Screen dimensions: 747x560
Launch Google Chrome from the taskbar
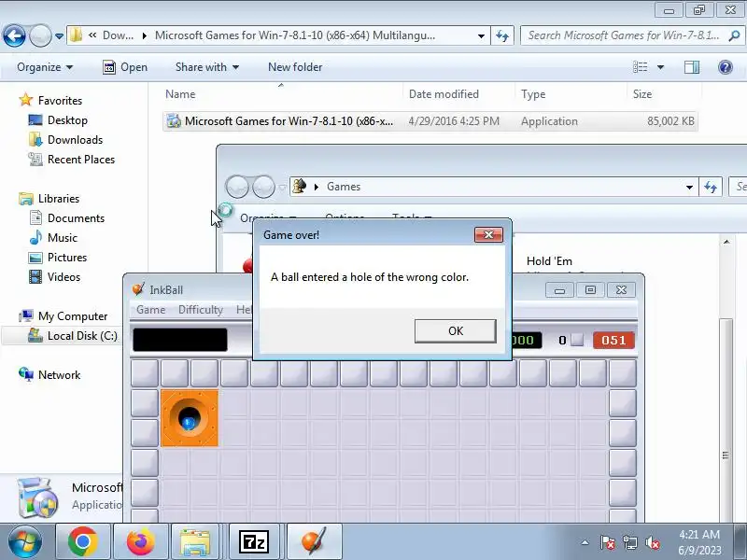click(x=82, y=541)
